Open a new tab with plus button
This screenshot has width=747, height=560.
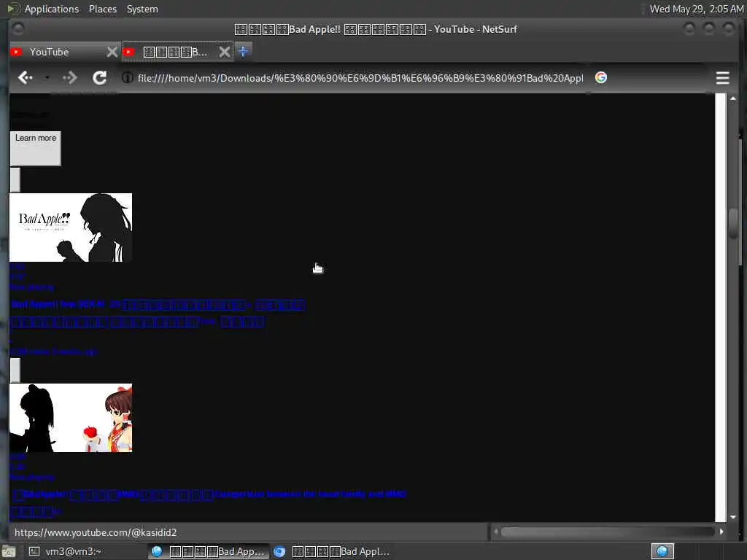tap(243, 52)
